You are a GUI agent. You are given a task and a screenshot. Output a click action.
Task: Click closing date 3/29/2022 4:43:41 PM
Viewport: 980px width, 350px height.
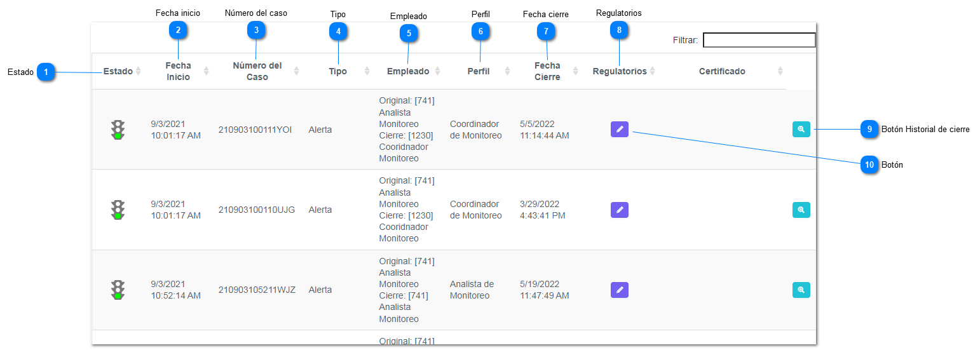pyautogui.click(x=543, y=210)
